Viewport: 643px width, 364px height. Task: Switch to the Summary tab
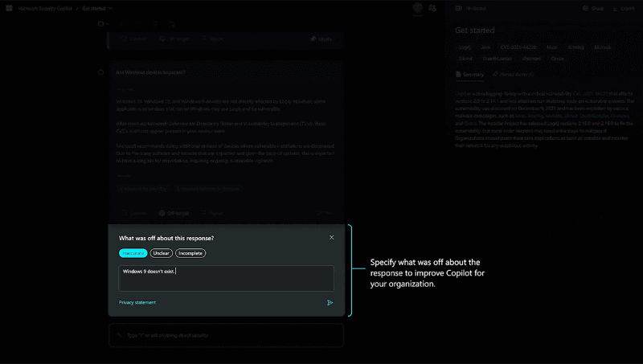coord(469,75)
